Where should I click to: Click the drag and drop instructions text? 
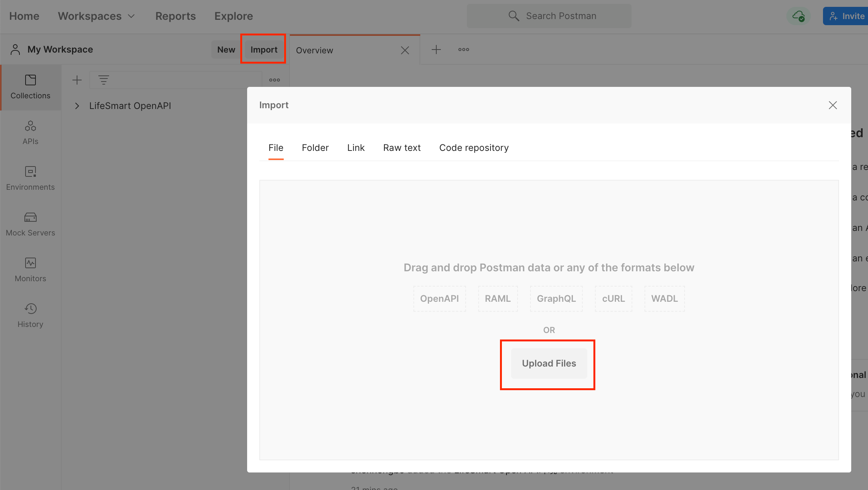point(549,267)
